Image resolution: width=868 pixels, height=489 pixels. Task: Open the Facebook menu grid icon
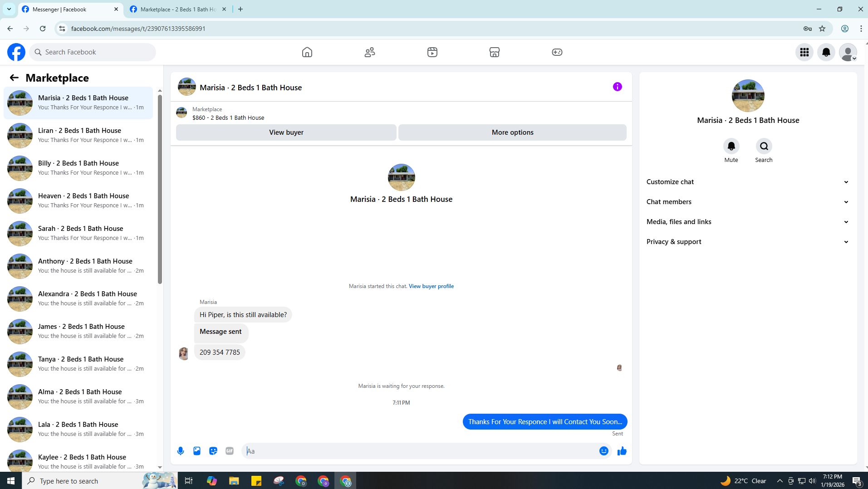[804, 52]
